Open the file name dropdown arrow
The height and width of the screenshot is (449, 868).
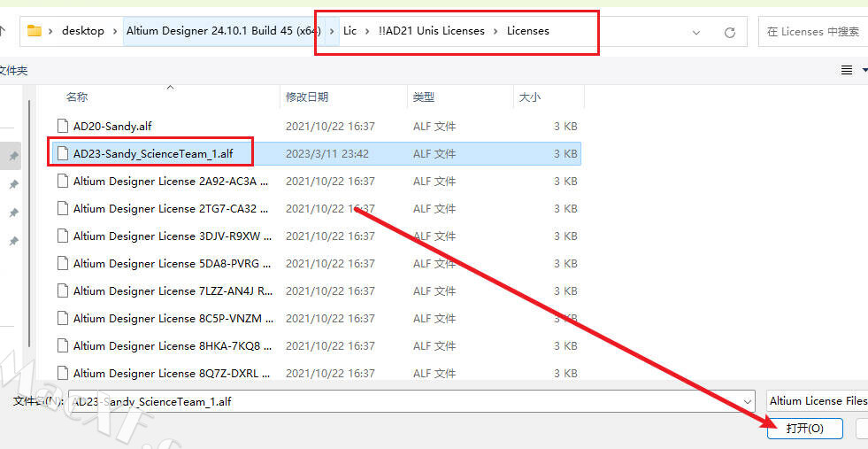(748, 401)
